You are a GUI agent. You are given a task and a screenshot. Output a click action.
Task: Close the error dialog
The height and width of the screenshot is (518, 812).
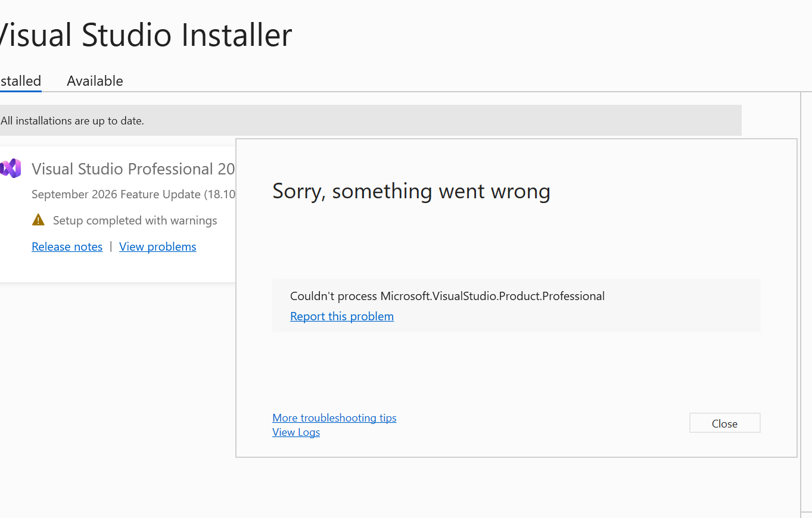[724, 423]
